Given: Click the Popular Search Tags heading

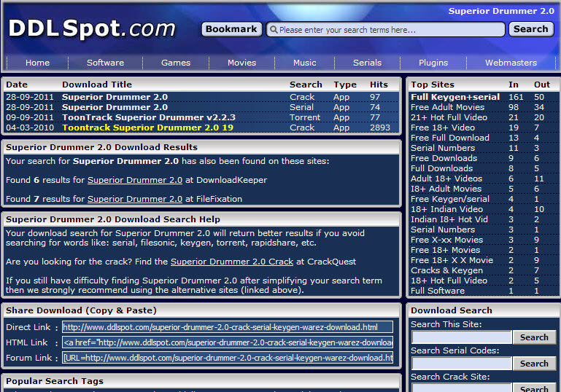Looking at the screenshot, I should (55, 381).
